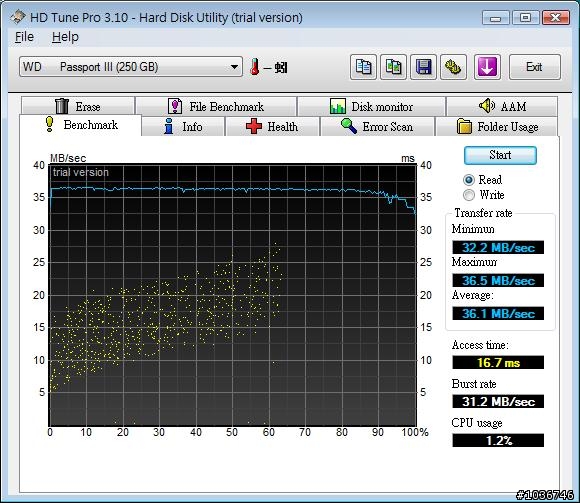Open the Help menu

coord(65,37)
